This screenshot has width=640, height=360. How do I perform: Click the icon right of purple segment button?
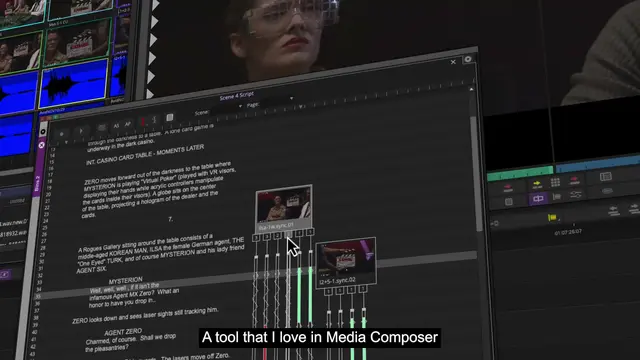557,197
